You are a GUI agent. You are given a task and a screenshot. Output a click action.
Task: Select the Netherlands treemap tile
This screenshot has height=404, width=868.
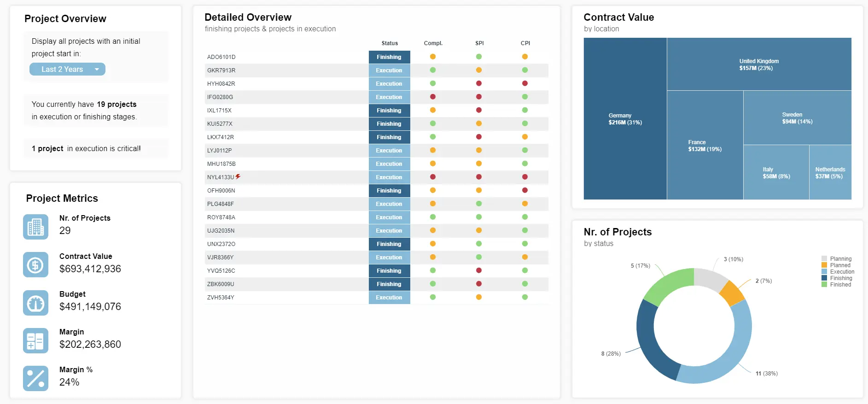click(x=830, y=172)
